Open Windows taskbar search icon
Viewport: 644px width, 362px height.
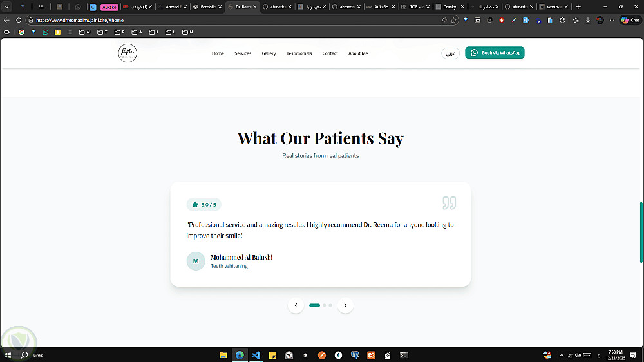click(x=24, y=356)
